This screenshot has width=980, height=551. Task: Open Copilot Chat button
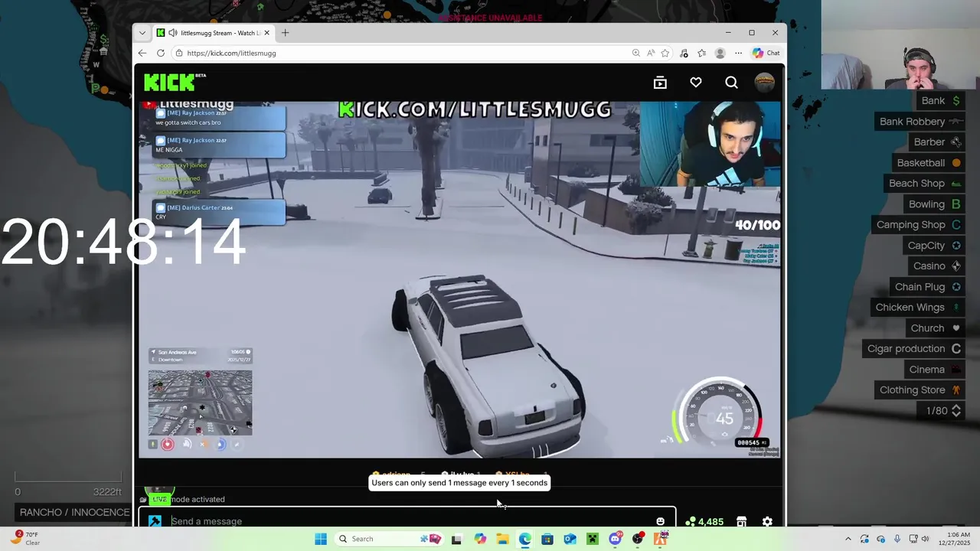[766, 53]
